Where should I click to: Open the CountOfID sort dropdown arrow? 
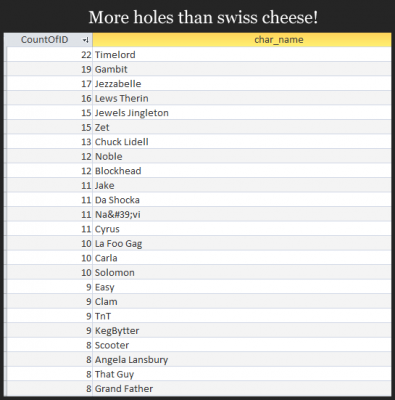pyautogui.click(x=86, y=40)
